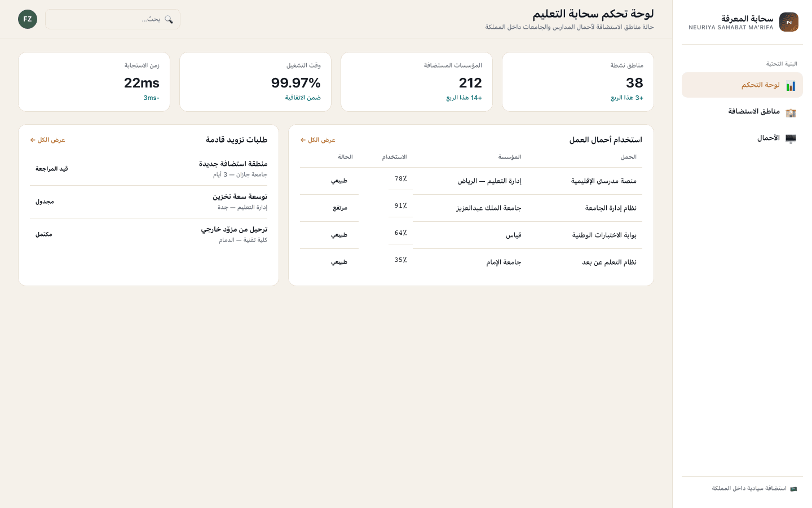The height and width of the screenshot is (508, 812).
Task: Open لوحة التحكم in the sidebar
Action: point(742,85)
